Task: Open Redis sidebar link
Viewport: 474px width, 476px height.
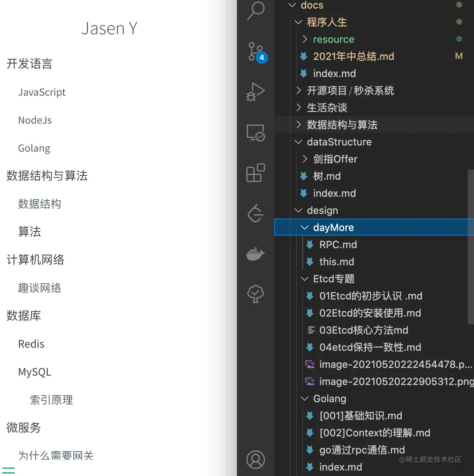Action: click(31, 344)
